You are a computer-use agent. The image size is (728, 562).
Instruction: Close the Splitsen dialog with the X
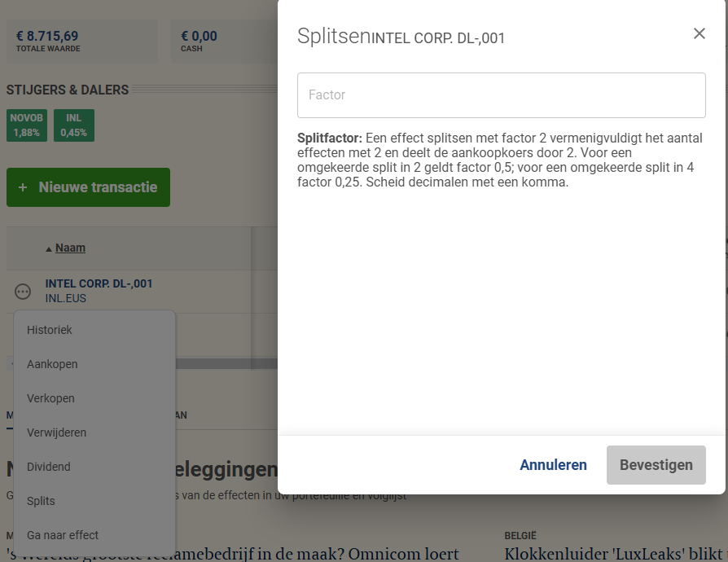tap(699, 33)
